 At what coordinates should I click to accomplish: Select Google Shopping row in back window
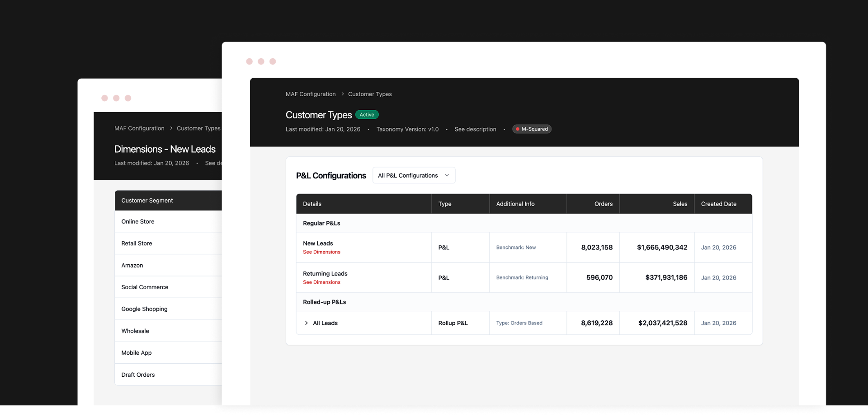tap(168, 309)
